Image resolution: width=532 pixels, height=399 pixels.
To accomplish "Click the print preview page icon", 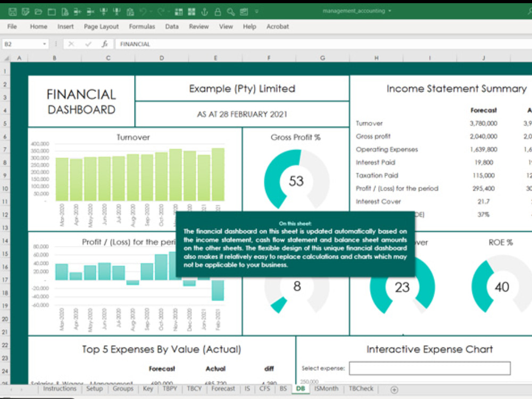I will [x=65, y=12].
